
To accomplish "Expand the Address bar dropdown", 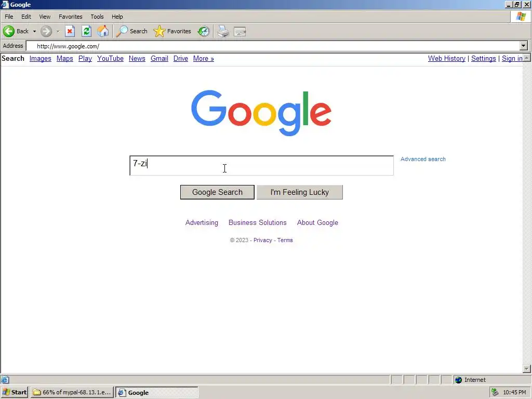I will pos(524,46).
